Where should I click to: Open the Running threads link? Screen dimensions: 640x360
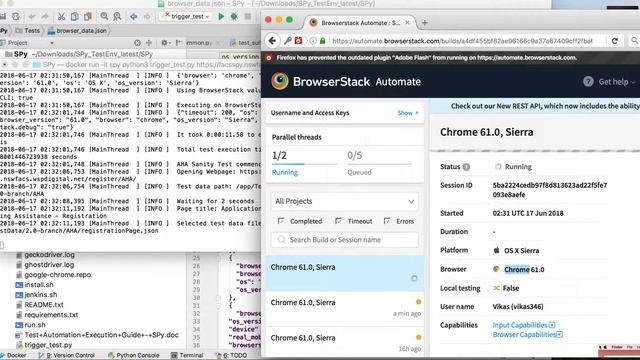pyautogui.click(x=284, y=172)
